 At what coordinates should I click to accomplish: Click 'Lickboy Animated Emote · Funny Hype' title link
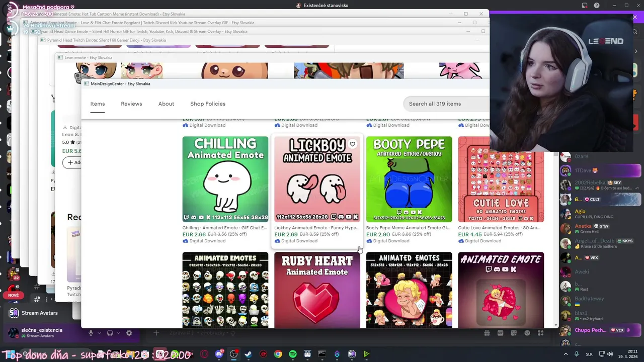click(x=317, y=228)
